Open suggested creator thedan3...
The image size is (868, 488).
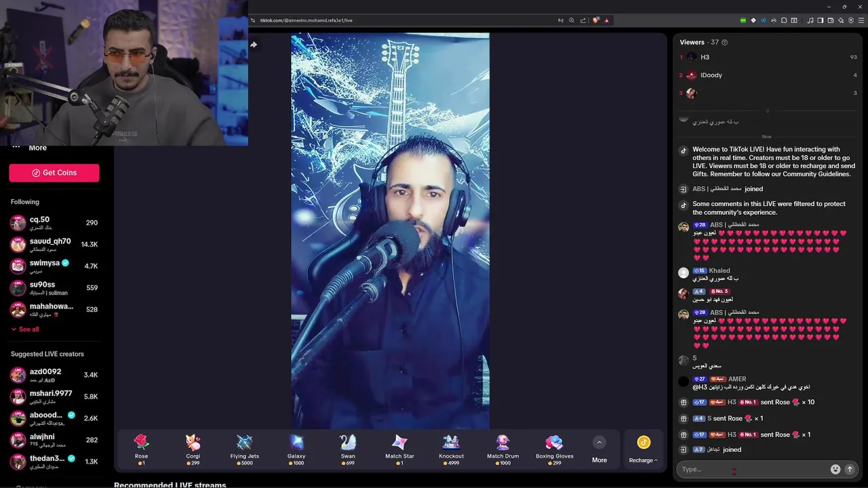click(54, 462)
